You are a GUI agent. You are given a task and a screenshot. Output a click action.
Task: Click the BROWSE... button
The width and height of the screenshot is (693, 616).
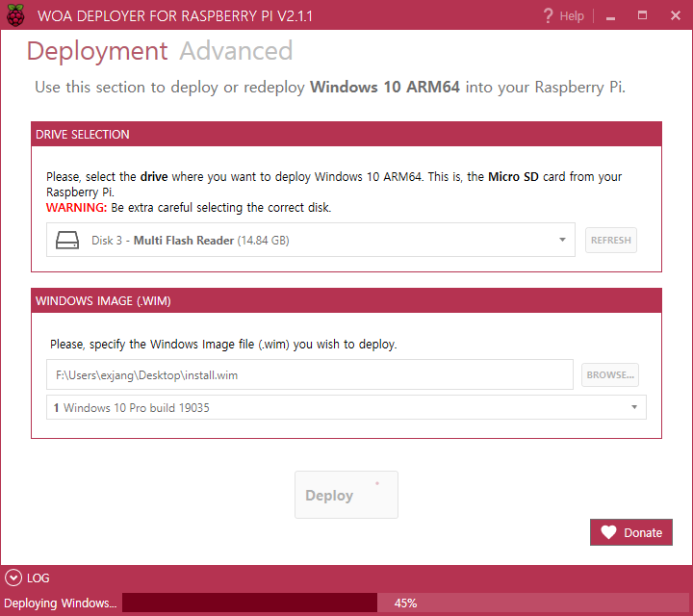(610, 374)
